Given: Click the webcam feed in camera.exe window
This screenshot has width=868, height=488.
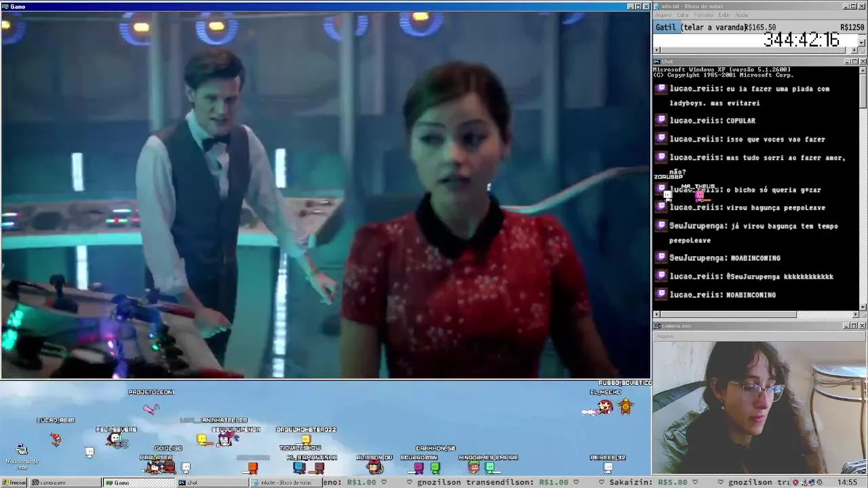Looking at the screenshot, I should point(759,407).
